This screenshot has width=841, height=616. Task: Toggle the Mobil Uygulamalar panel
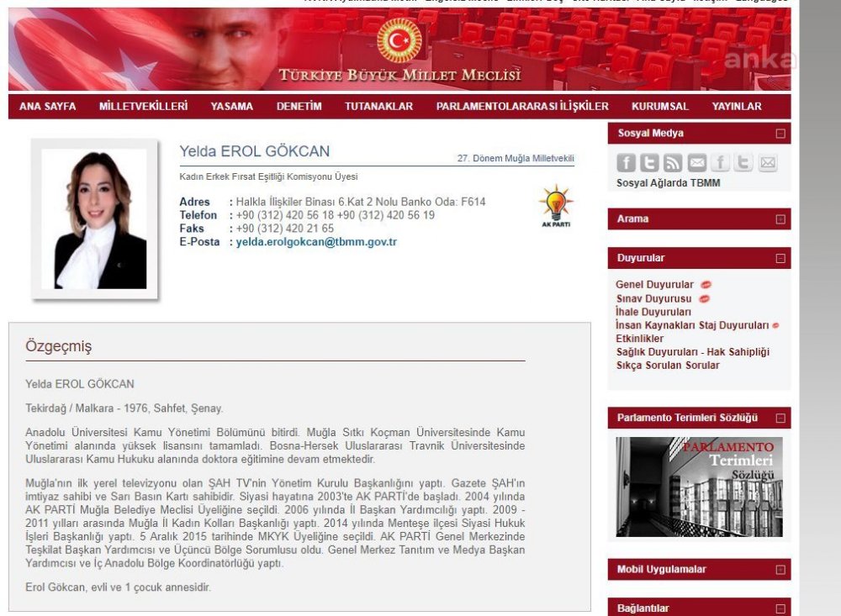point(780,570)
